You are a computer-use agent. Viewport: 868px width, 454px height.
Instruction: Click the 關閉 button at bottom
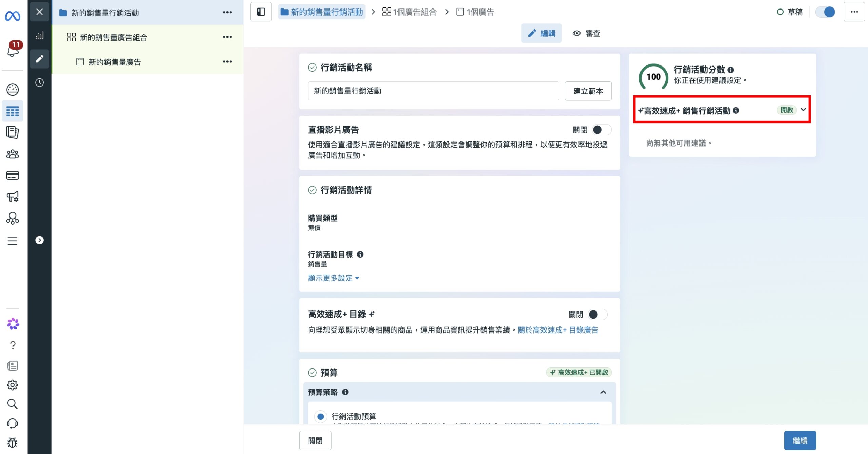point(315,440)
